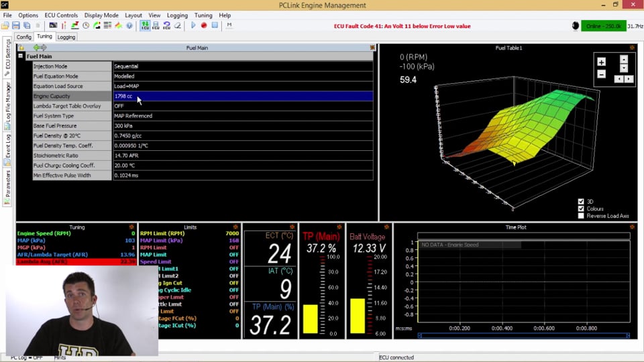Click the green curve gauge toolbar icon
644x362 pixels.
pos(97,25)
